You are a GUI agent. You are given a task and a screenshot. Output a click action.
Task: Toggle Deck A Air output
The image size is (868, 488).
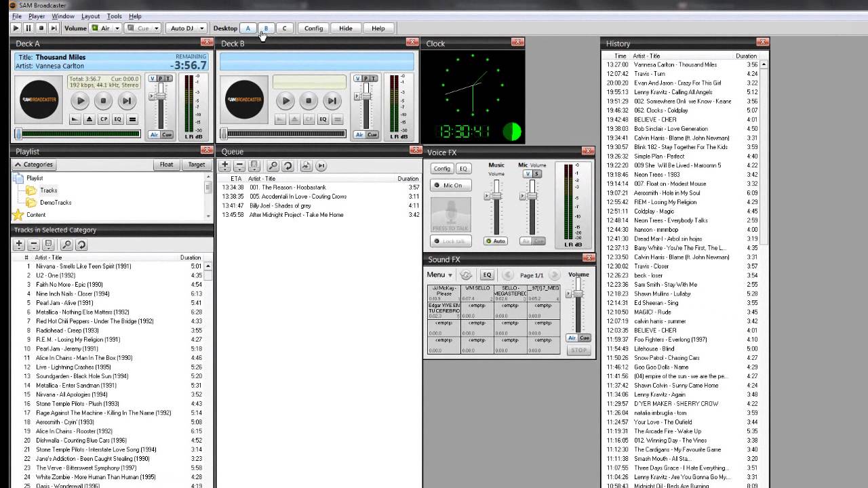[x=154, y=135]
